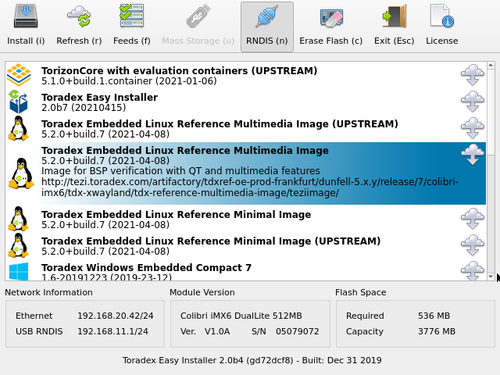The width and height of the screenshot is (500, 375).
Task: Click the Capacity 3776 MB value
Action: point(437,331)
